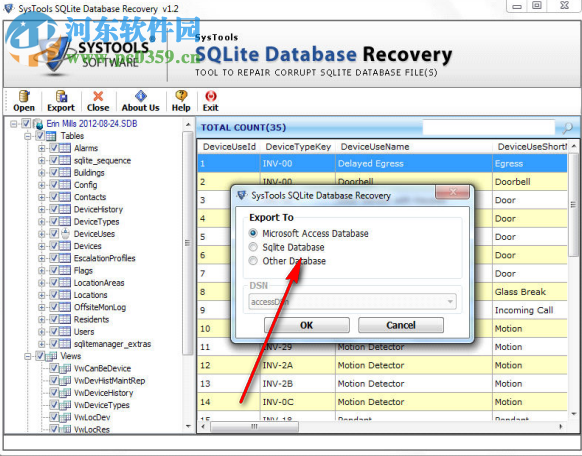Click Cancel in the Export To dialog

coord(400,325)
